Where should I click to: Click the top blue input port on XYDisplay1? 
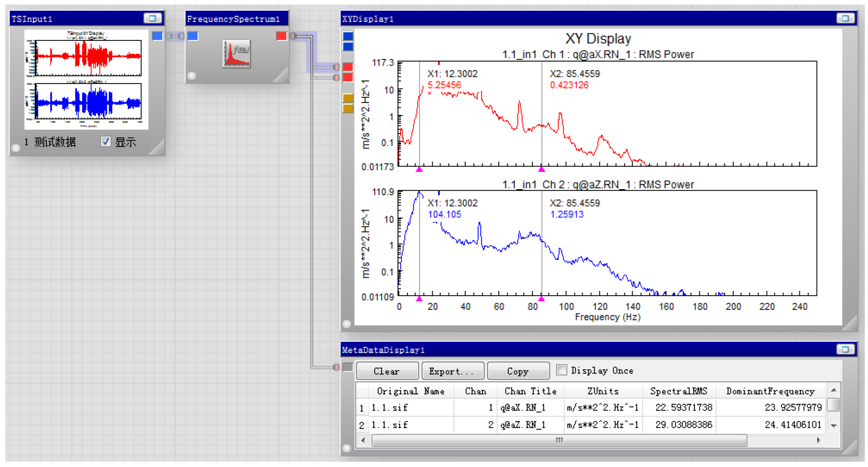[348, 36]
